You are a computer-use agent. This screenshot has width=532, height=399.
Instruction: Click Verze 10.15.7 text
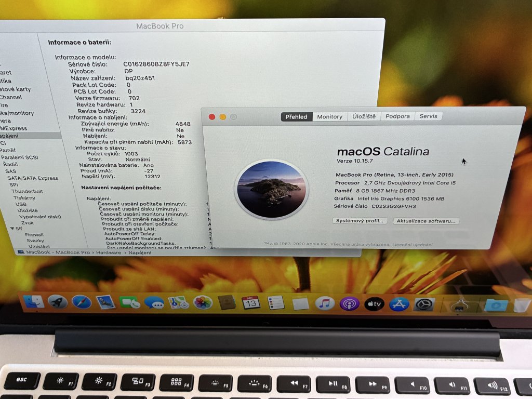pyautogui.click(x=354, y=161)
